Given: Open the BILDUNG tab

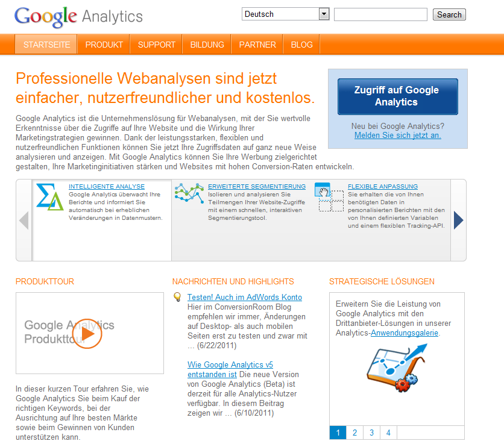Looking at the screenshot, I should tap(207, 45).
